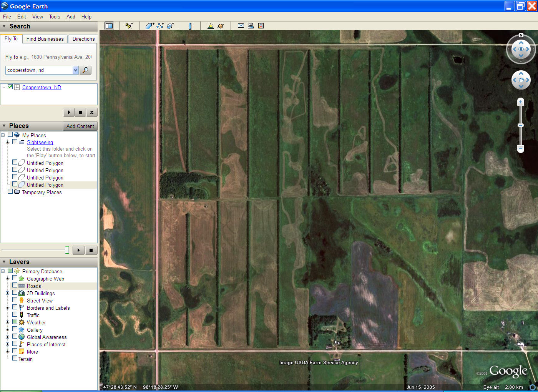Click the N north-up compass marker
Viewport: 538px width, 392px height.
click(x=521, y=35)
